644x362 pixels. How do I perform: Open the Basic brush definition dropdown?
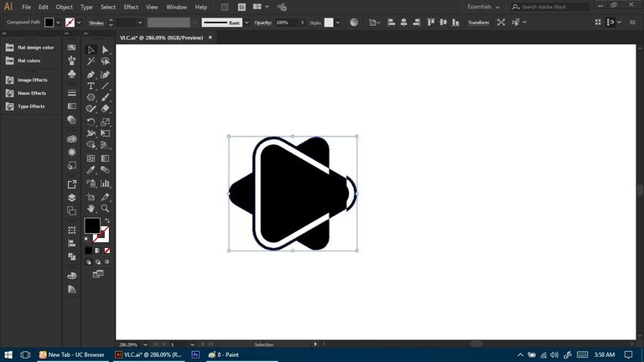tap(247, 23)
